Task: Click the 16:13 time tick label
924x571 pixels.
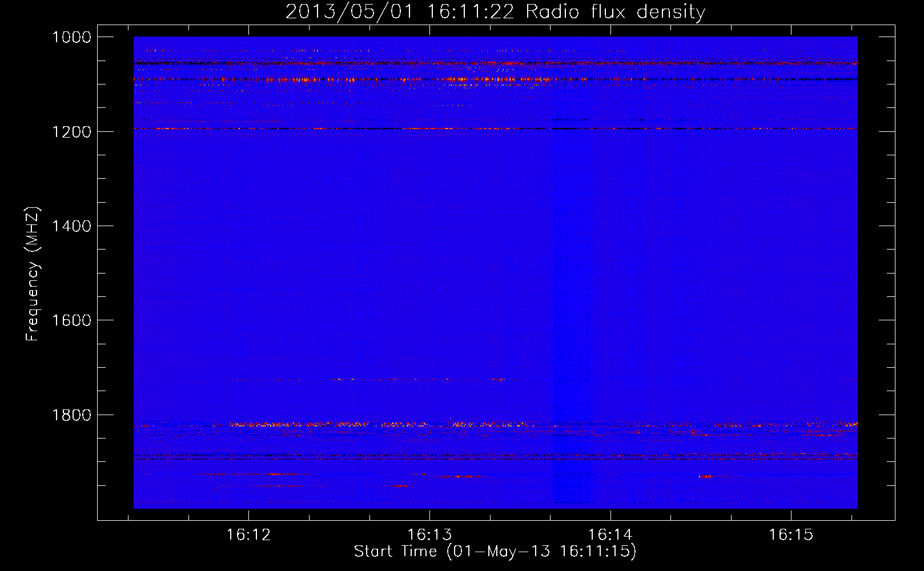Action: pos(429,535)
